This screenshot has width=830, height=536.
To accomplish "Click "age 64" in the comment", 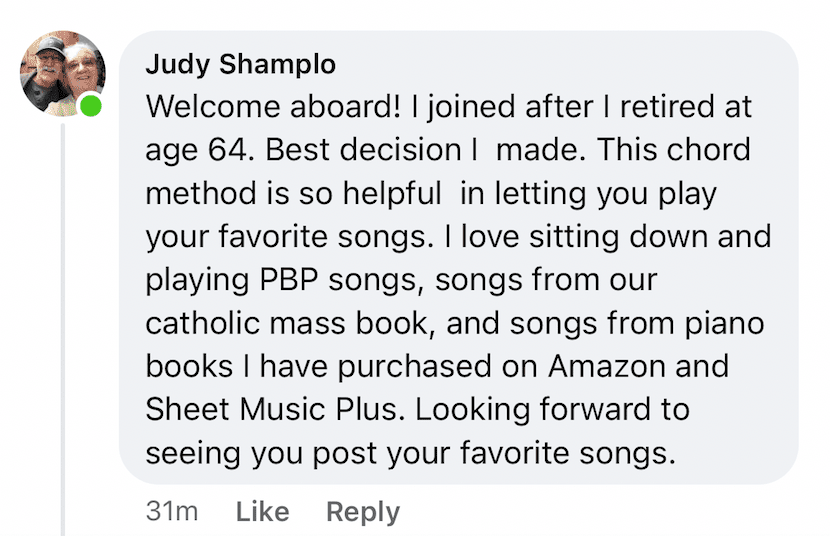I will point(196,150).
